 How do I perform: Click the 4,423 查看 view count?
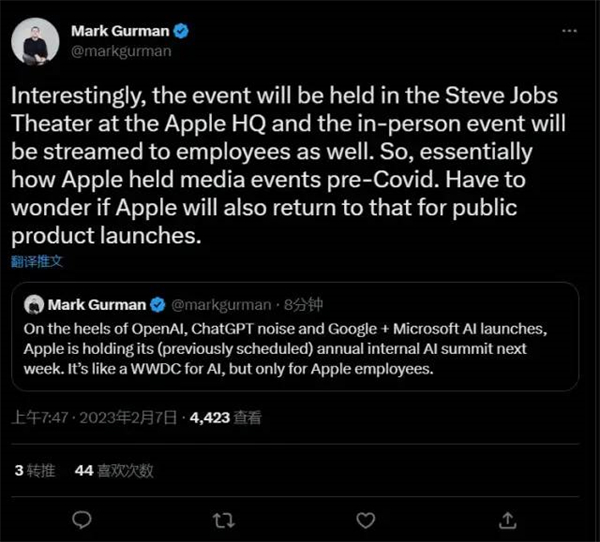point(226,417)
